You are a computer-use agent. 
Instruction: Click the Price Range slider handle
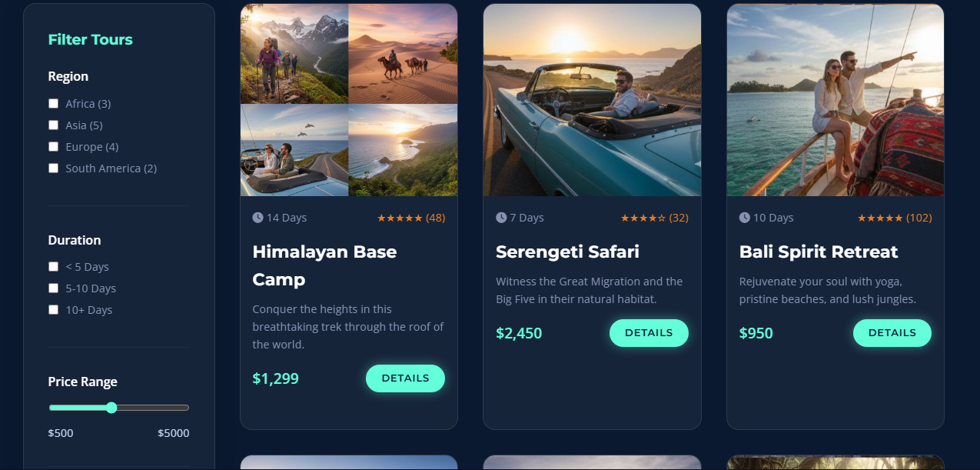click(111, 408)
